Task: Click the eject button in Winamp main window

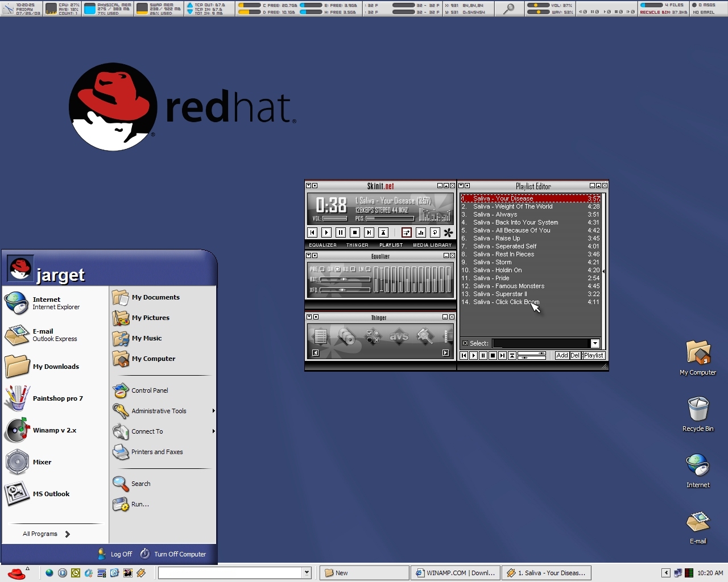Action: [x=383, y=232]
